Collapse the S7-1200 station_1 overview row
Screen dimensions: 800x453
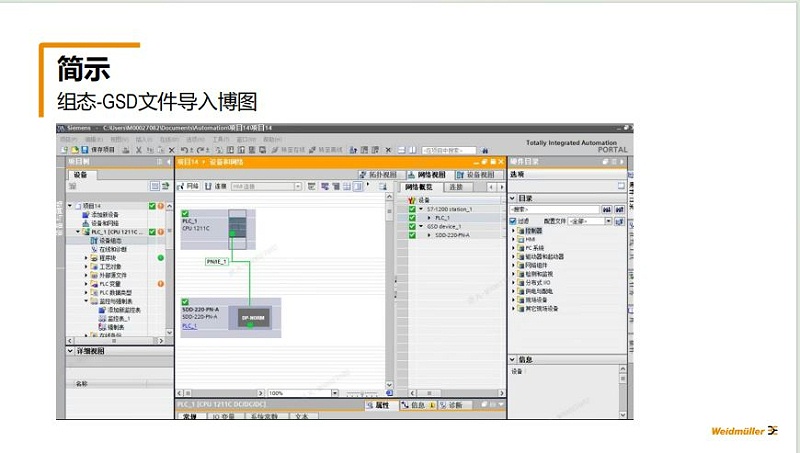point(421,209)
